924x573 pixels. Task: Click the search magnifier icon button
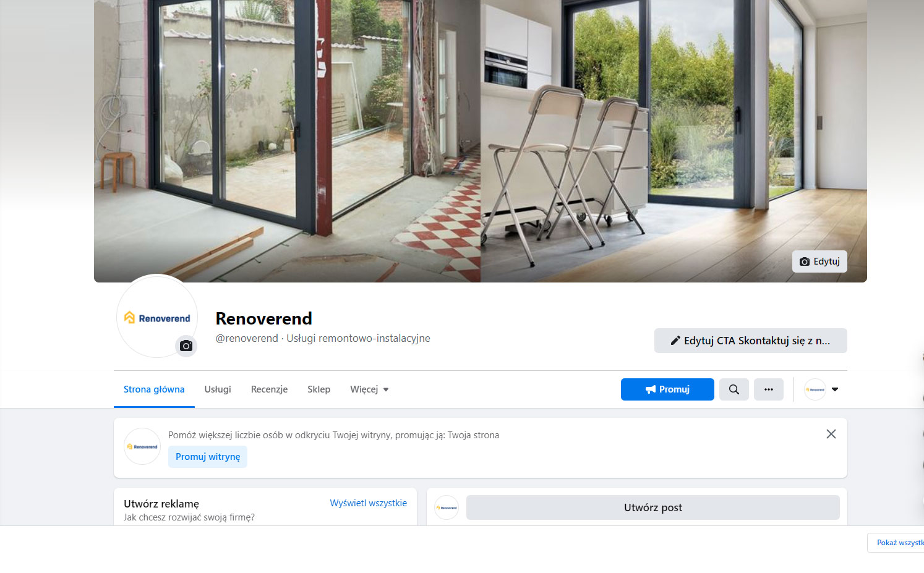tap(734, 389)
